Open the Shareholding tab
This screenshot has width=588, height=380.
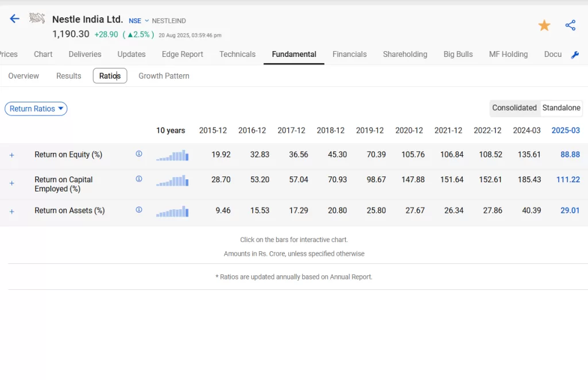pos(405,54)
